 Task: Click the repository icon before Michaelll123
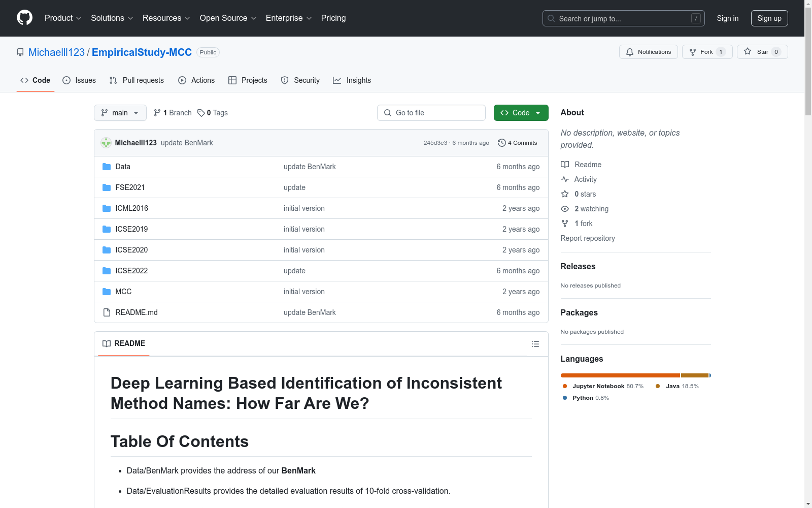[x=20, y=52]
